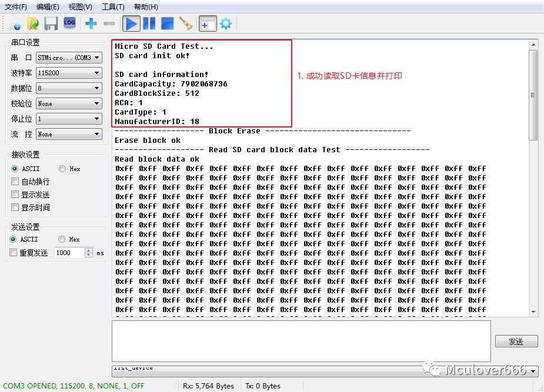
Task: Click the new session icon in toolbar
Action: click(15, 24)
